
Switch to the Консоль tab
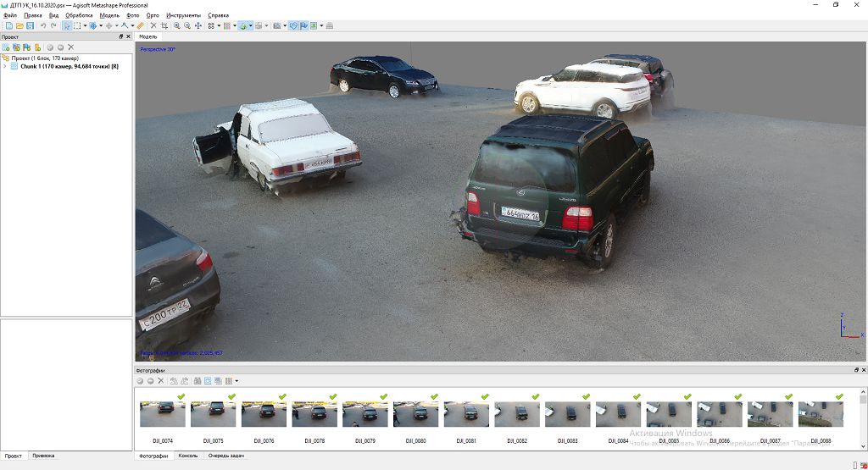[x=187, y=456]
